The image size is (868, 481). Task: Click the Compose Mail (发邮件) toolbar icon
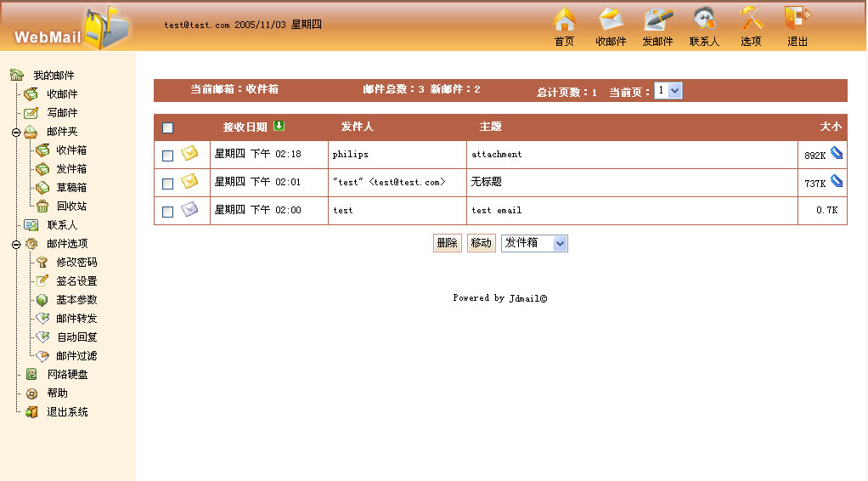click(657, 20)
